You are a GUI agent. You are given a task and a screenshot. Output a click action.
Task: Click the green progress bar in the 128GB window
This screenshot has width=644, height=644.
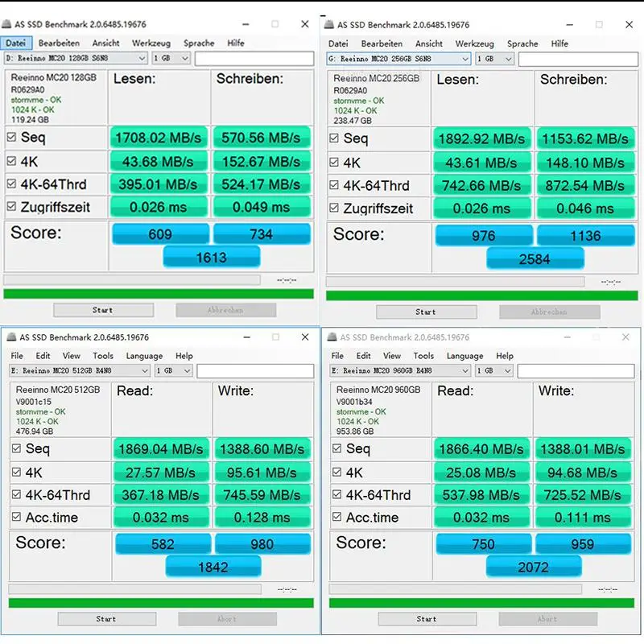tap(159, 294)
